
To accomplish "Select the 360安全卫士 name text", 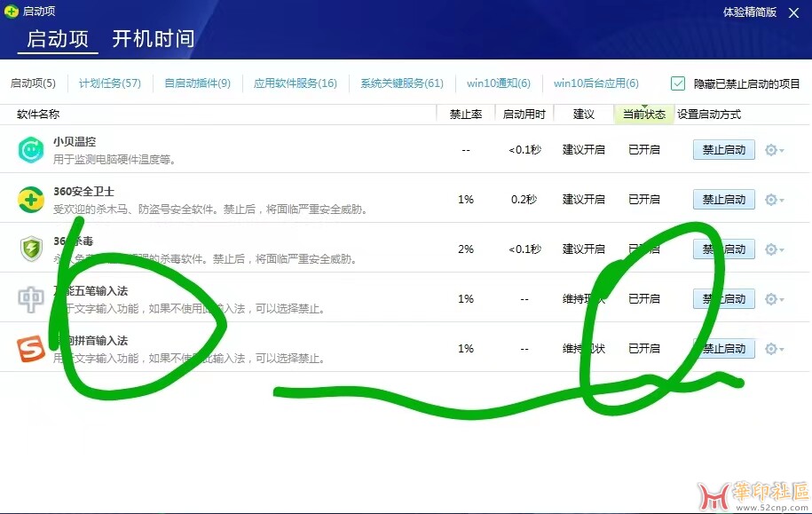I will pos(84,191).
